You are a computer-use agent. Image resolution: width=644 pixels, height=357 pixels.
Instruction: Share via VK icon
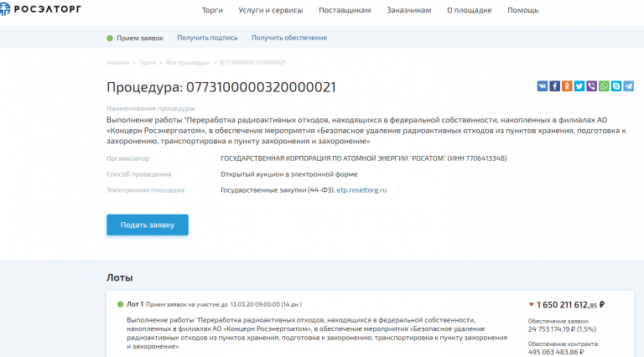543,86
